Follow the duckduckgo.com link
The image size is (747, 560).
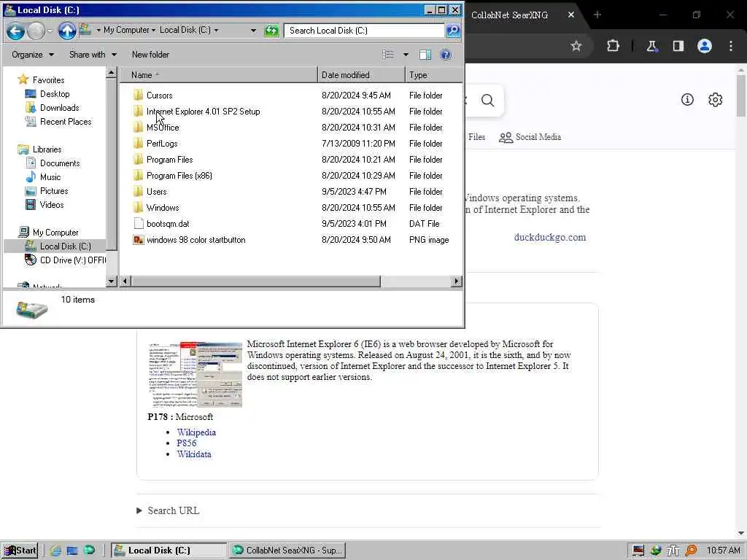click(550, 237)
